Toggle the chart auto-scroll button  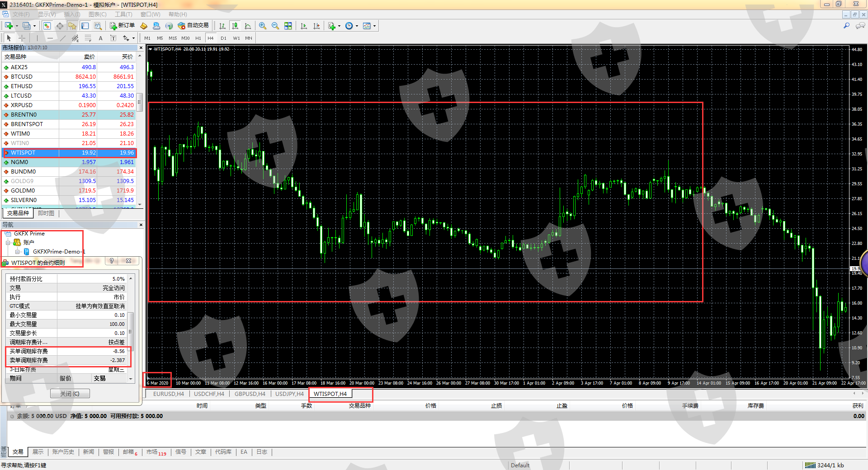[304, 26]
